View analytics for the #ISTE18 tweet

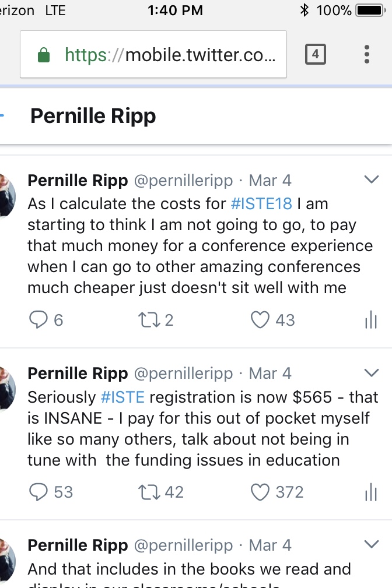[x=370, y=320]
